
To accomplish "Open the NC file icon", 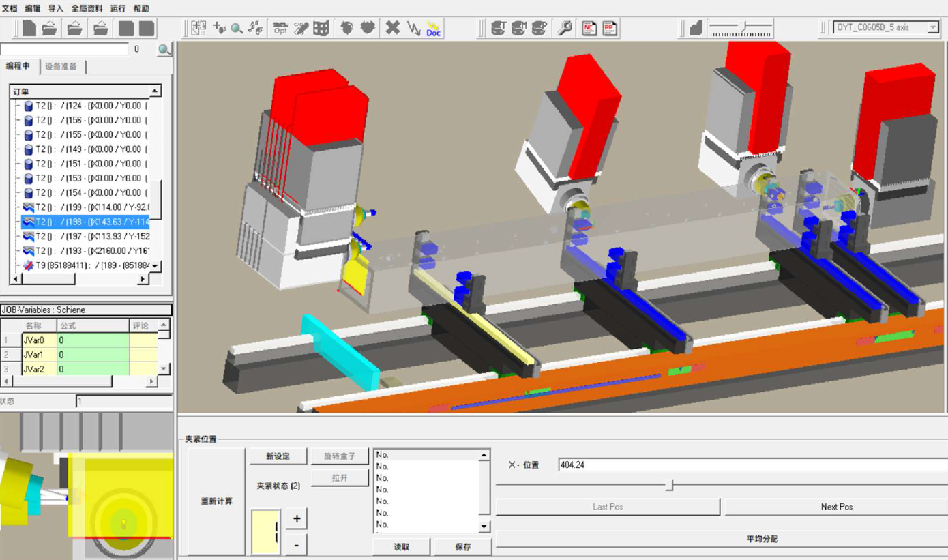I will tap(589, 28).
